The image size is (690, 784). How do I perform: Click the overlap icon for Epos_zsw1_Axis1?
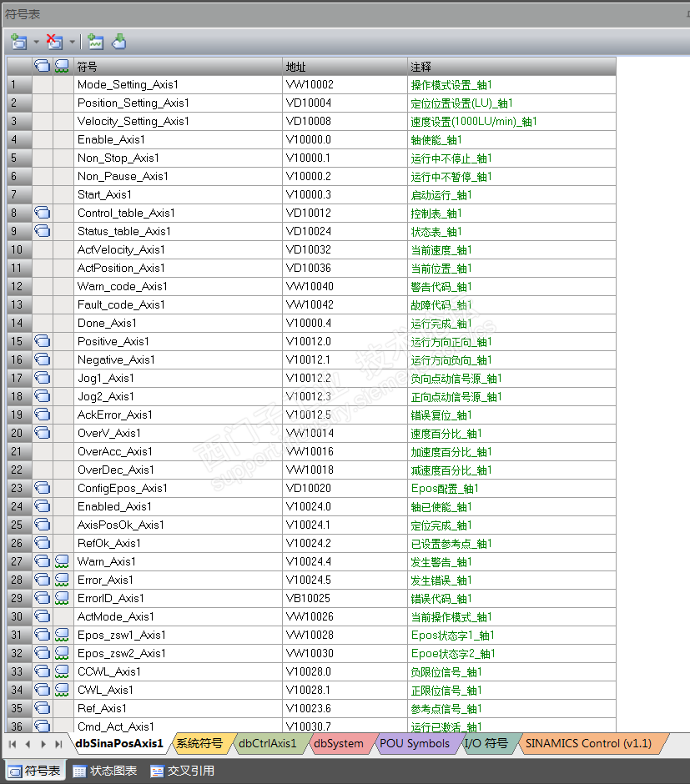(x=43, y=635)
